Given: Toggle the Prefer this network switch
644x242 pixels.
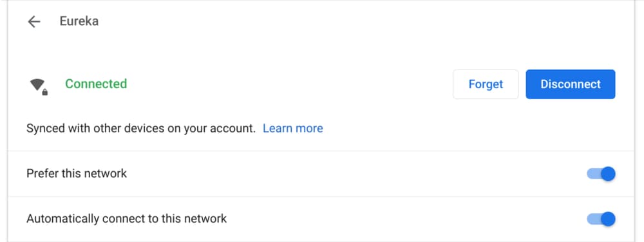Looking at the screenshot, I should coord(601,174).
